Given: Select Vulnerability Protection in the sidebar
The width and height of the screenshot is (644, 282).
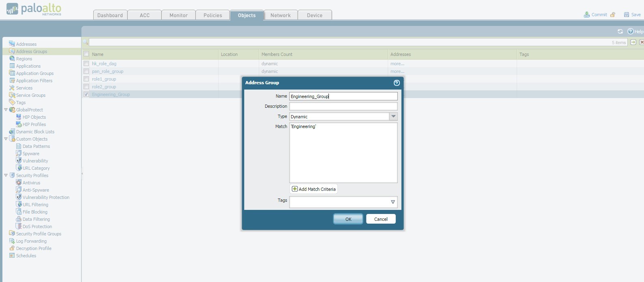Looking at the screenshot, I should click(x=46, y=197).
